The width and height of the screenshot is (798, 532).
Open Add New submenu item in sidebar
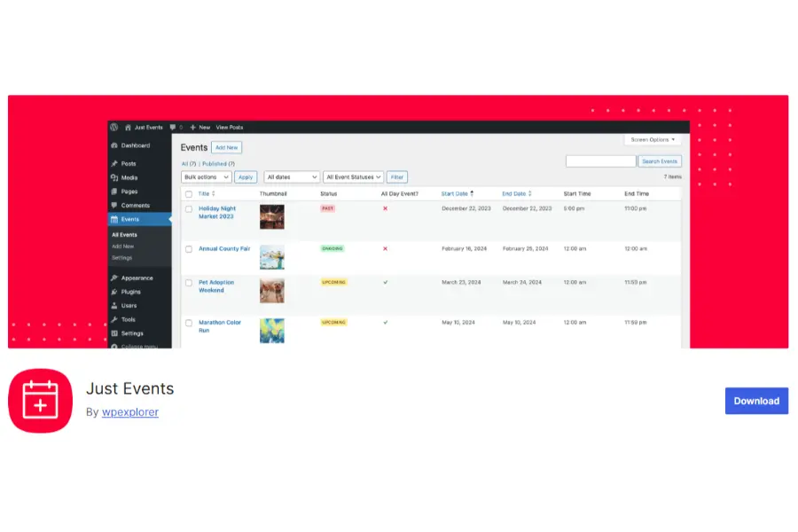coord(122,246)
